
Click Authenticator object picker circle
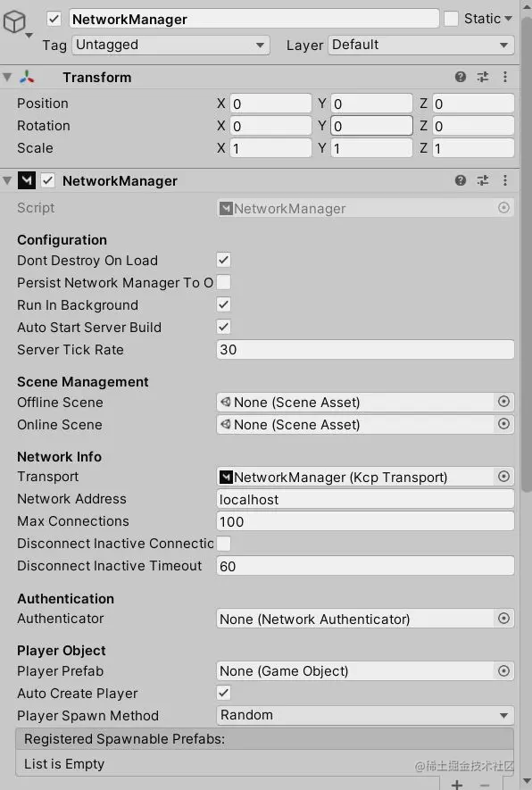point(503,619)
